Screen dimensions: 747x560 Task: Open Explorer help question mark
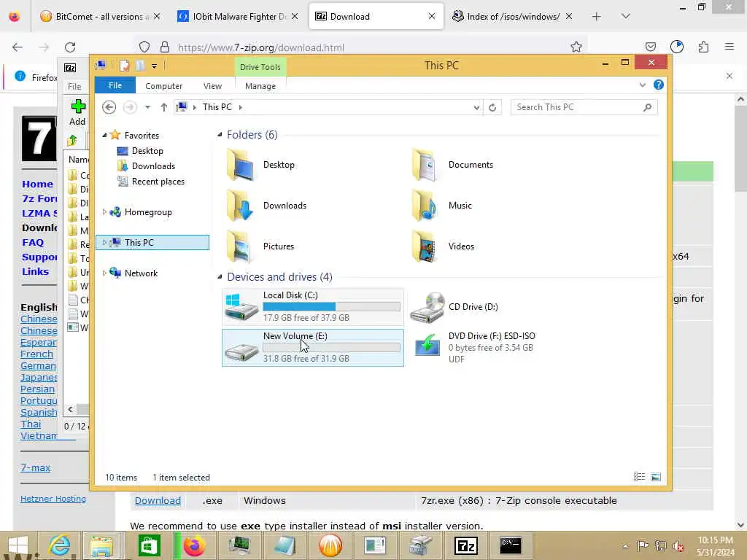pyautogui.click(x=659, y=85)
